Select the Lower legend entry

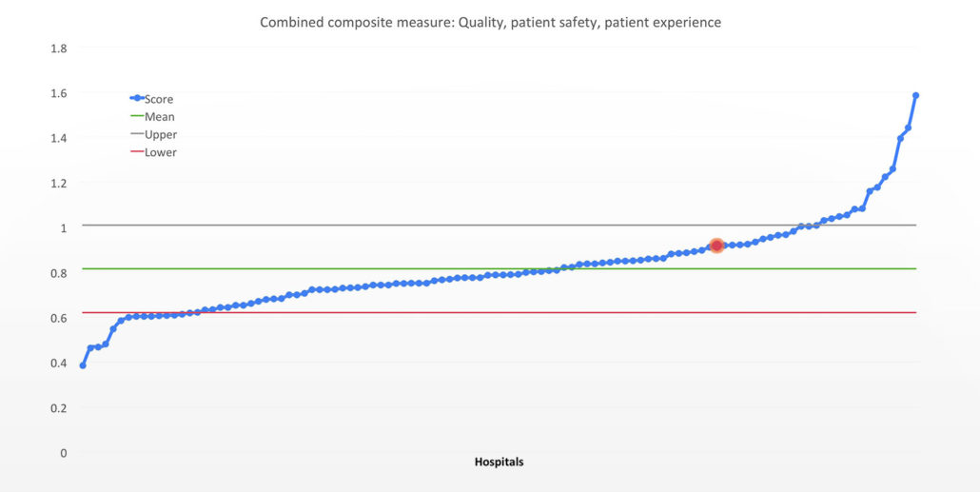click(154, 152)
